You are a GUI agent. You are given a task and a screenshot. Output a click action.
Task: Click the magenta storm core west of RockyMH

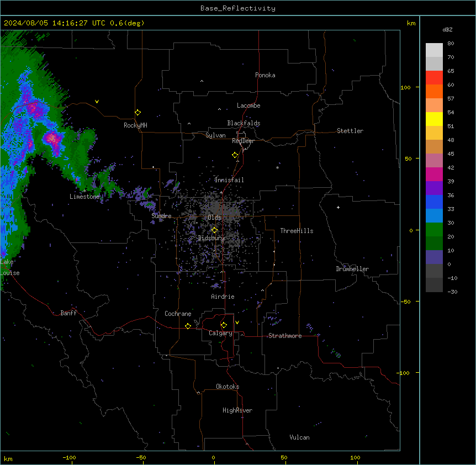coord(52,139)
